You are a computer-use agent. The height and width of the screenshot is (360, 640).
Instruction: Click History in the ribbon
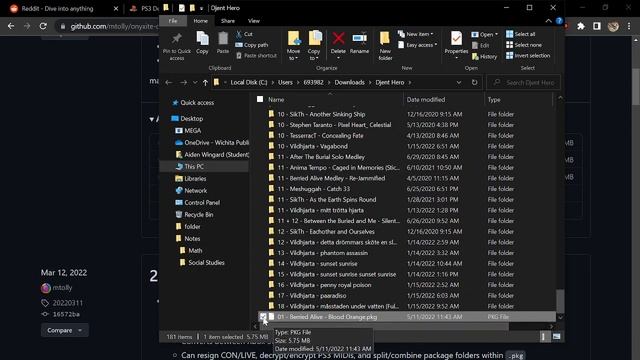(484, 56)
